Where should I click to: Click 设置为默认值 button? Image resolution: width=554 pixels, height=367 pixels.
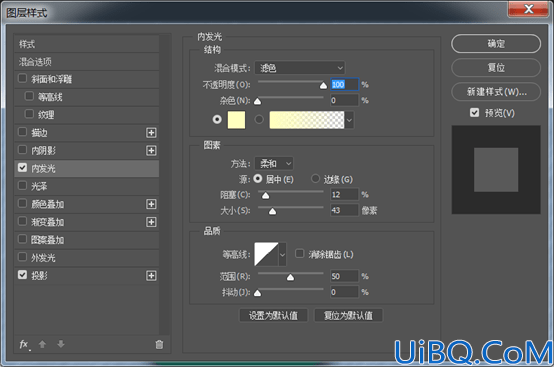coord(273,315)
